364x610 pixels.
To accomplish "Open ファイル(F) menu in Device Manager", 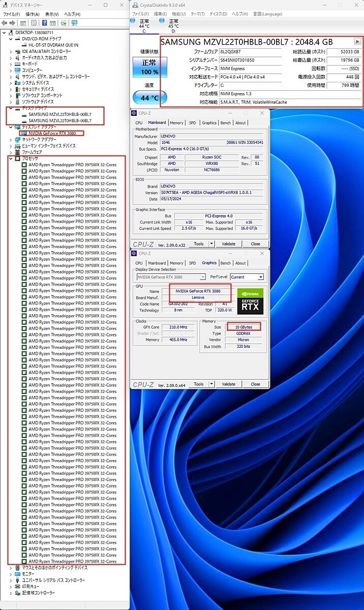I will coord(11,14).
